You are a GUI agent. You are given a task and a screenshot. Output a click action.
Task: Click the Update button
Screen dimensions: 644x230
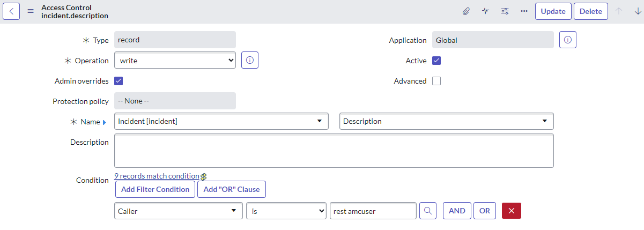(553, 11)
